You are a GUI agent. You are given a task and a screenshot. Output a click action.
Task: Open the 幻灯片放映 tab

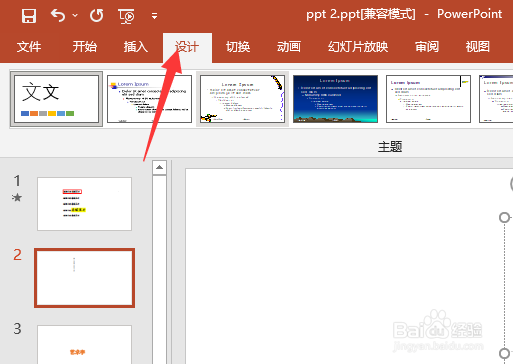coord(358,47)
